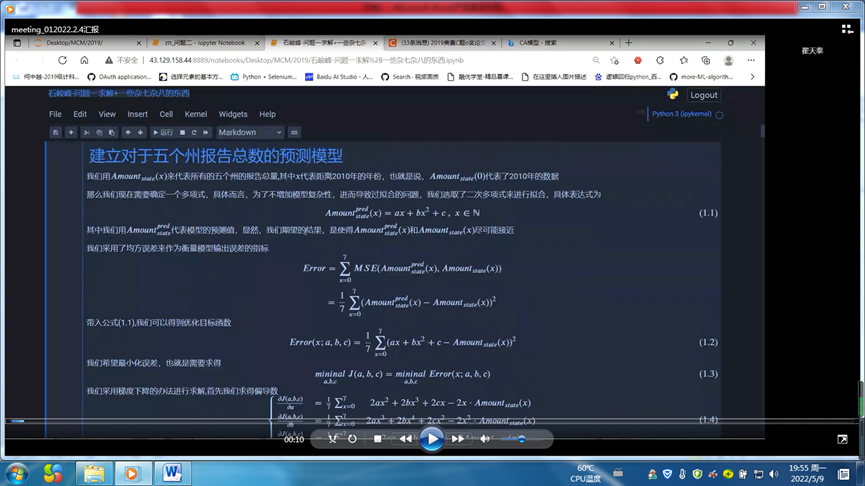
Task: Open the Kernel menu
Action: tap(196, 114)
